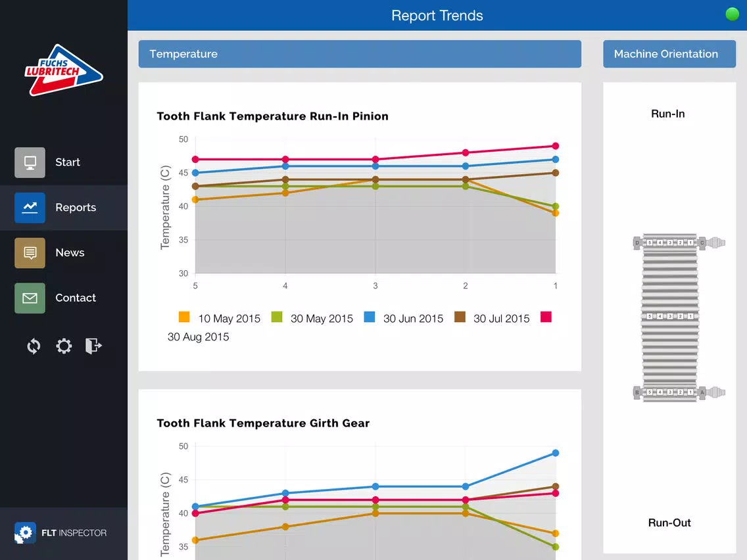Click the Contact label link
The height and width of the screenshot is (560, 747).
tap(76, 298)
